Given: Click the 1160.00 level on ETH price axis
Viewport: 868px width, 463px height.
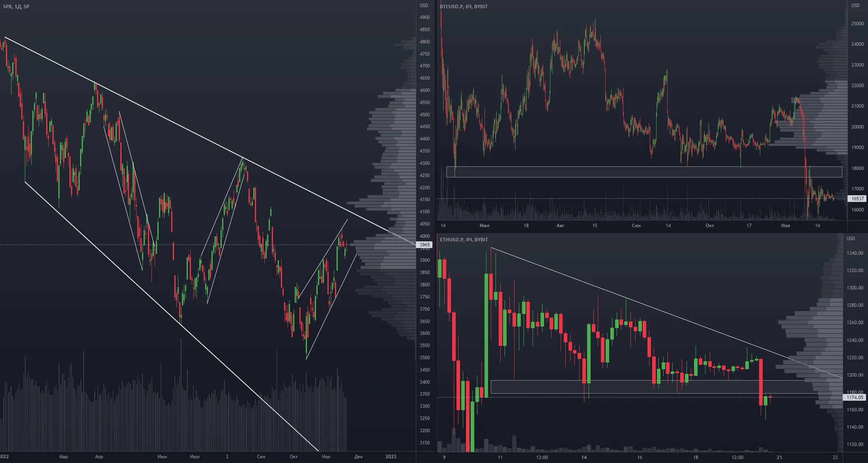Looking at the screenshot, I should (855, 410).
